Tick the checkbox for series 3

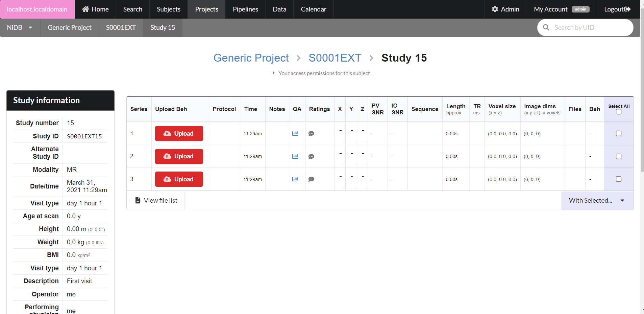[x=619, y=179]
